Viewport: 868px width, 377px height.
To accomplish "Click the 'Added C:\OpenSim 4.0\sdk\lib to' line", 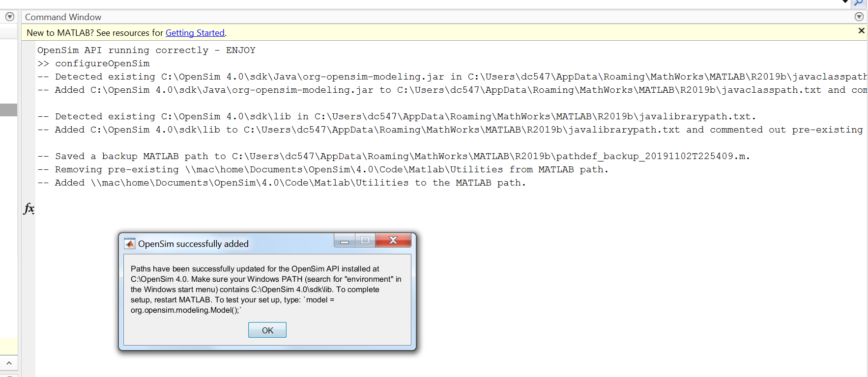I will pyautogui.click(x=450, y=130).
